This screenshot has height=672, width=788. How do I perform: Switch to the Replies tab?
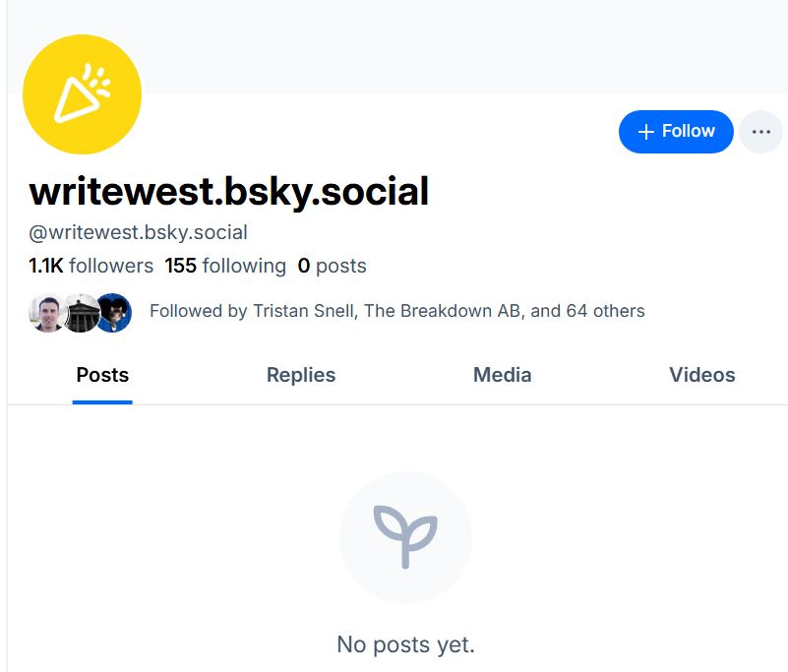301,375
